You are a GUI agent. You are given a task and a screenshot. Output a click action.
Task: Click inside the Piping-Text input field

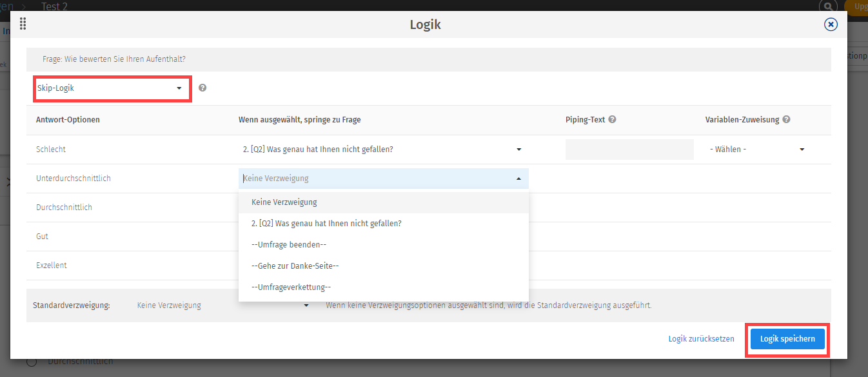tap(629, 149)
